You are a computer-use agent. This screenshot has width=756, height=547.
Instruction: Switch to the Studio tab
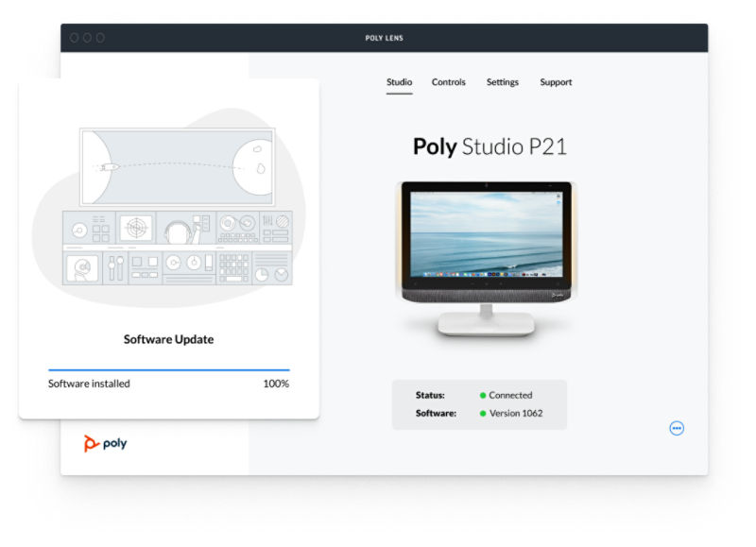(399, 82)
